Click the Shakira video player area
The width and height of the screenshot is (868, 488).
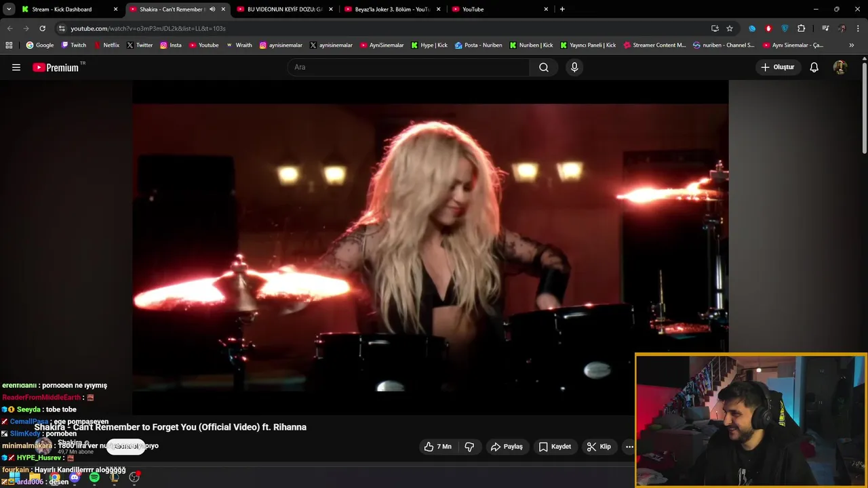coord(431,247)
